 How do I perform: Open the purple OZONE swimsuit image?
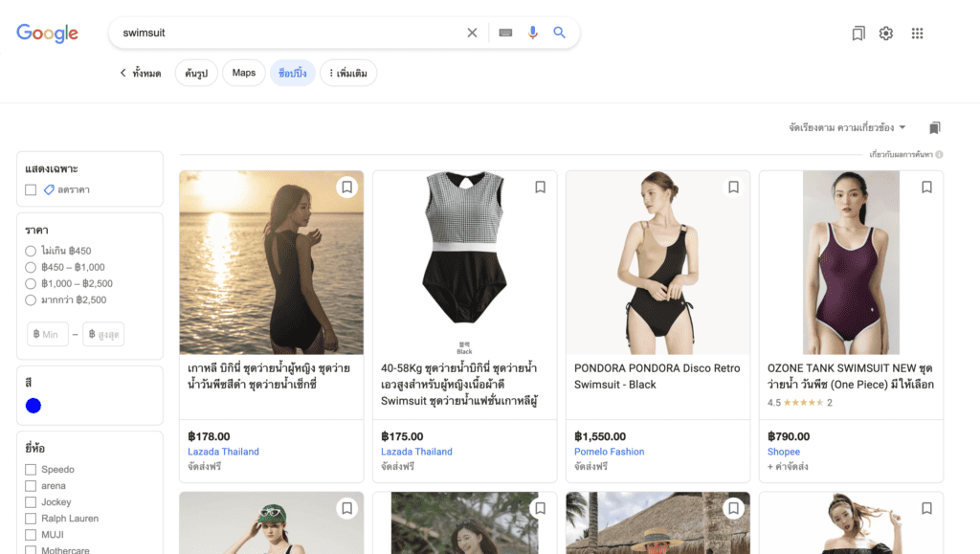tap(851, 262)
